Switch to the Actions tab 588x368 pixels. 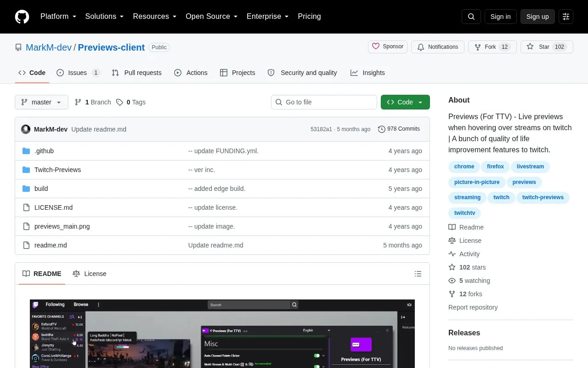point(191,73)
